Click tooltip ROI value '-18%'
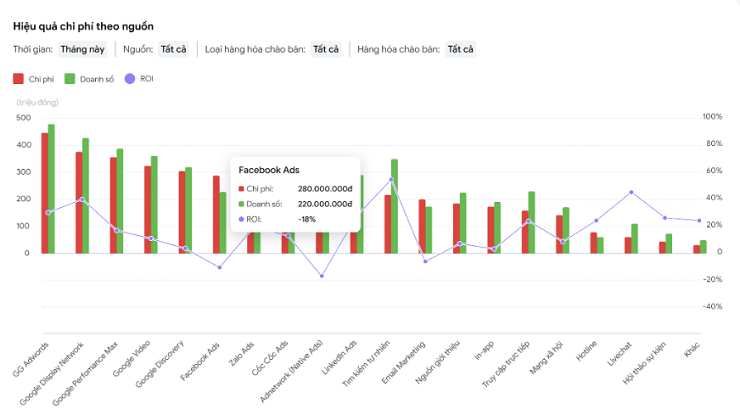Screen dimensions: 740x409 pos(307,219)
